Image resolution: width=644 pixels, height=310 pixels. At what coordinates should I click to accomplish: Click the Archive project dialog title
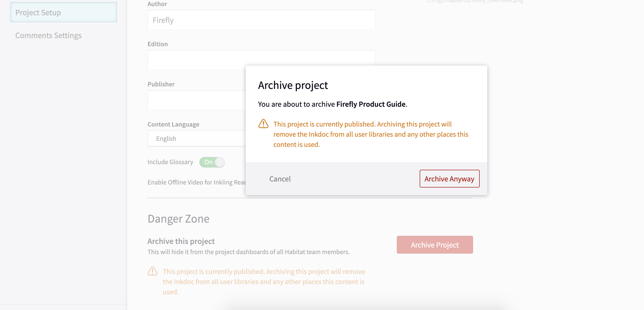(x=293, y=85)
